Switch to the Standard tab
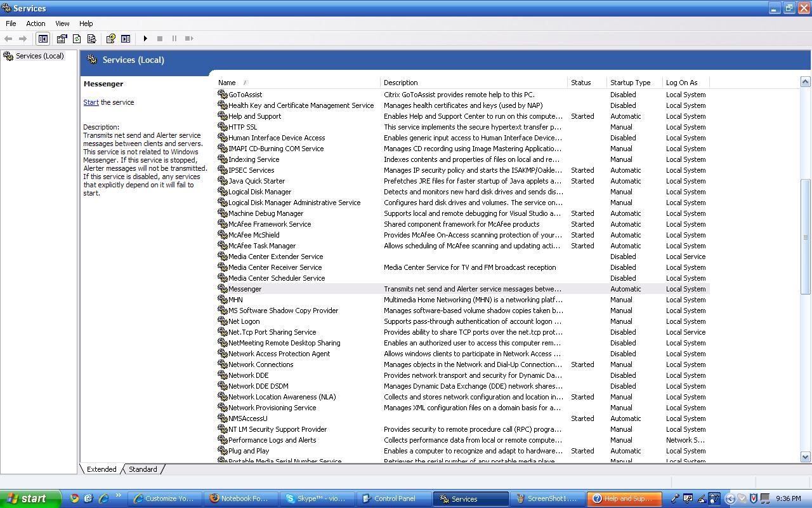812x508 pixels. click(x=143, y=469)
